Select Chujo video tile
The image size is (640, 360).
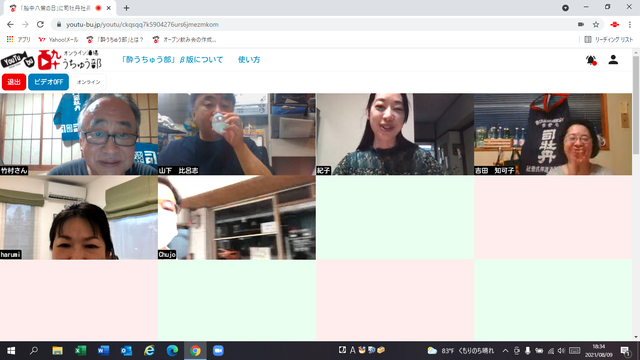point(237,218)
